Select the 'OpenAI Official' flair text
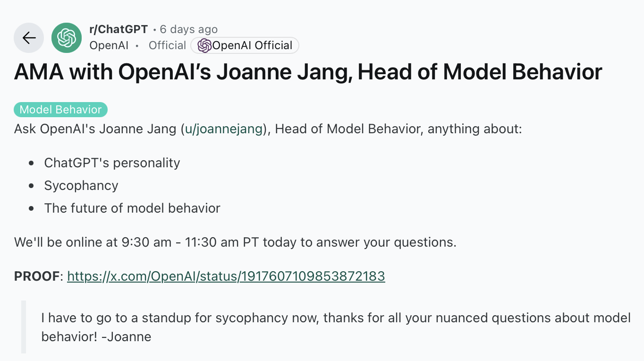 tap(252, 45)
